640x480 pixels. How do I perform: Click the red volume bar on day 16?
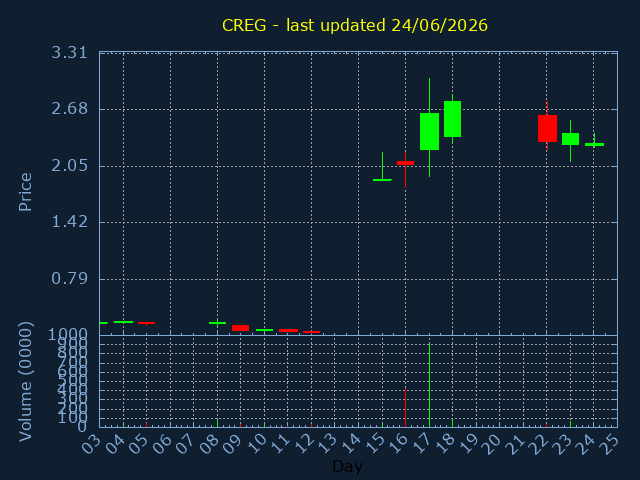click(x=405, y=407)
